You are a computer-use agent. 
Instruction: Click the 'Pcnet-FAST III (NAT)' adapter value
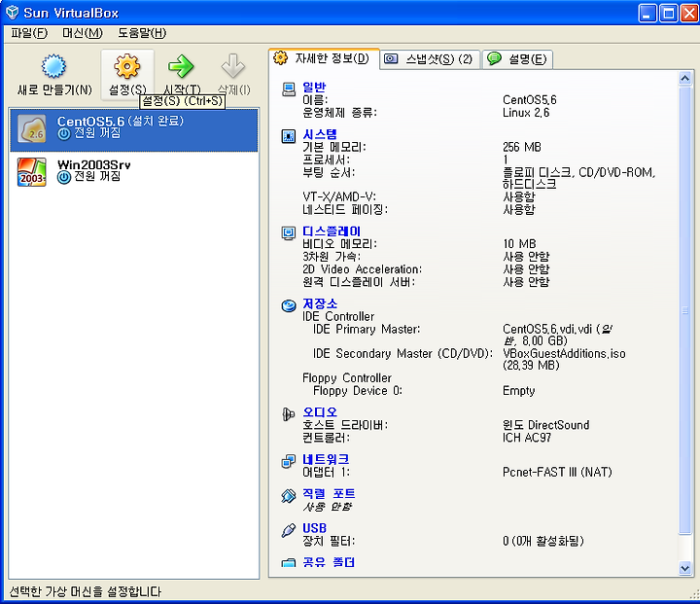557,473
